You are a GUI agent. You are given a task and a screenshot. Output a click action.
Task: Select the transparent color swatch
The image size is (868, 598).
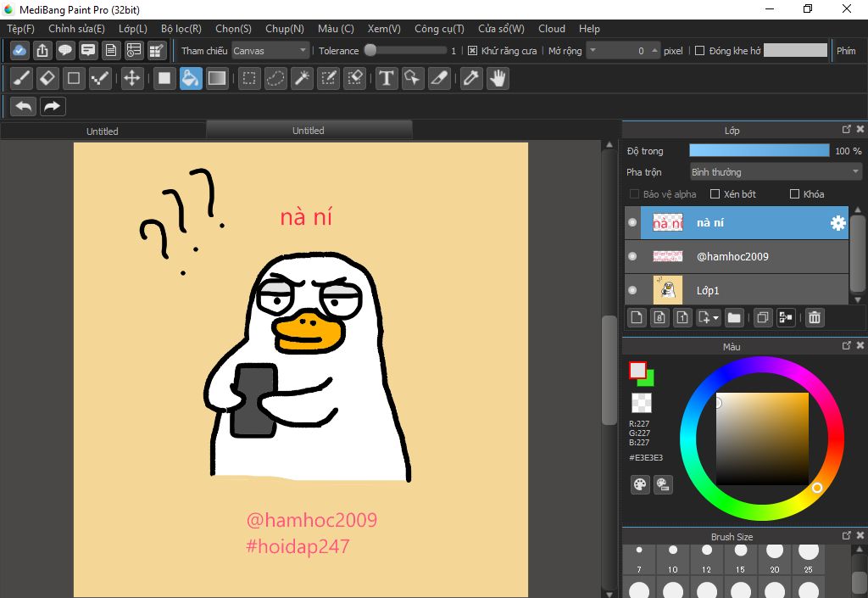pos(642,403)
